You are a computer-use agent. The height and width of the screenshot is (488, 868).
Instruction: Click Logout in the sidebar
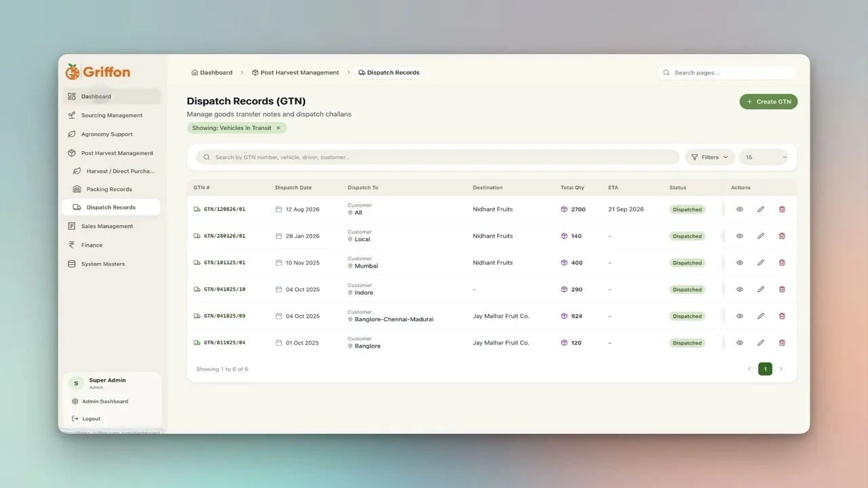coord(86,419)
